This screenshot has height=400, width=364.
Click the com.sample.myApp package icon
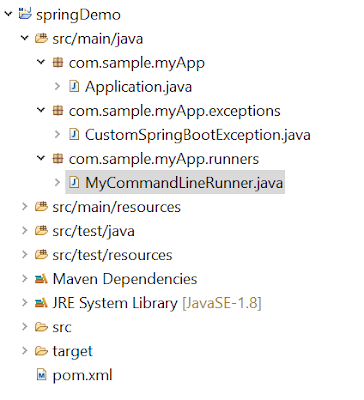coord(58,63)
